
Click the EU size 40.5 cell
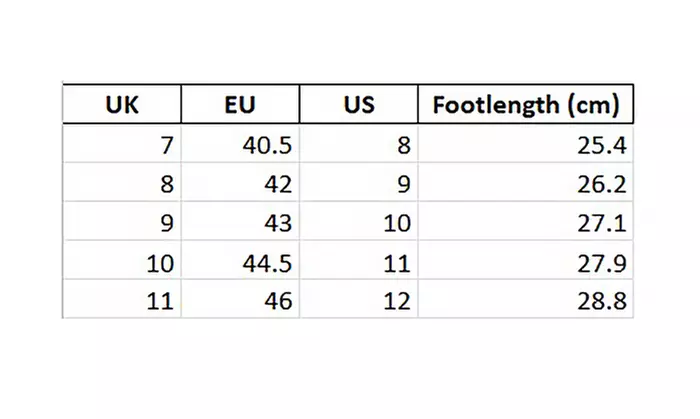point(267,146)
